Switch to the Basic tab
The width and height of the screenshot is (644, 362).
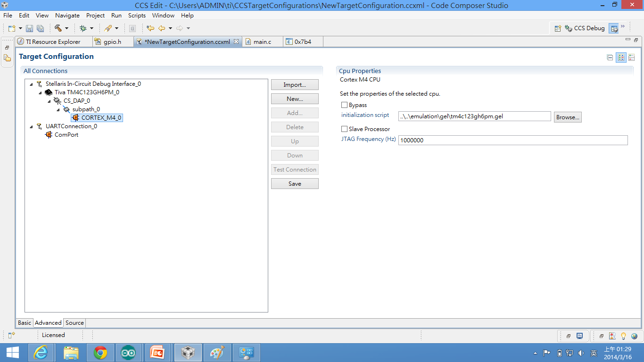[x=25, y=323]
